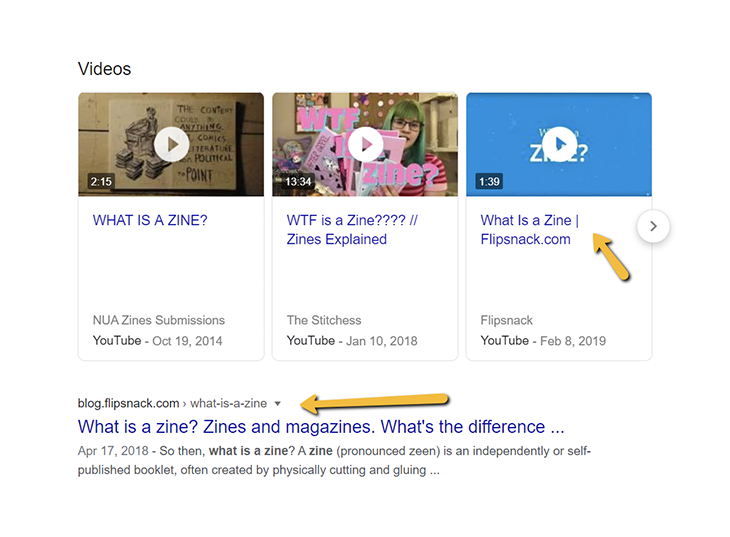This screenshot has height=537, width=730.
Task: Click the Videos section heading
Action: (x=104, y=69)
